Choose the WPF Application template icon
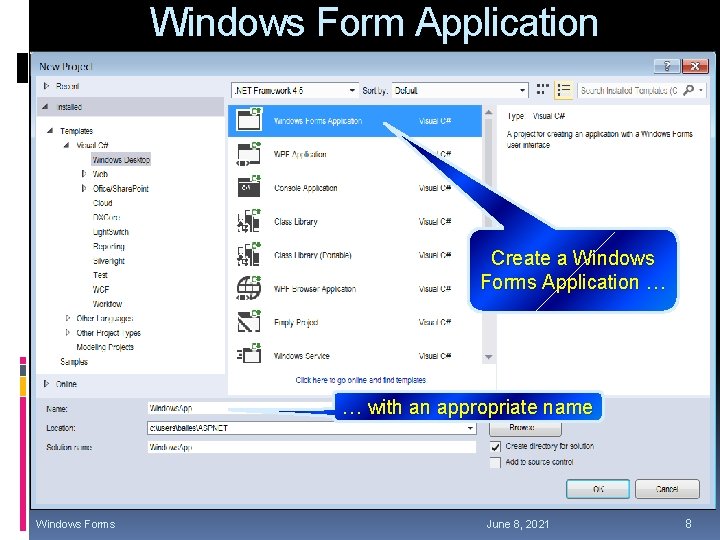The image size is (720, 540). pos(249,154)
